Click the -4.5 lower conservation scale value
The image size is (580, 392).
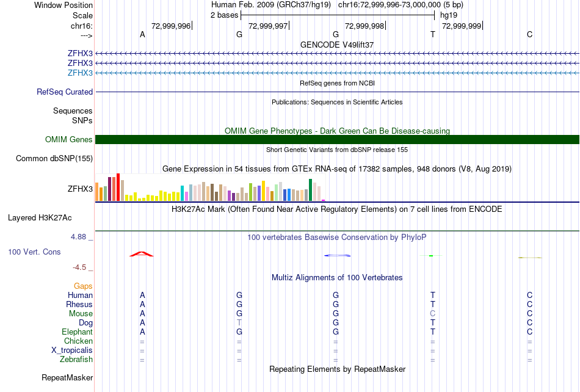79,267
